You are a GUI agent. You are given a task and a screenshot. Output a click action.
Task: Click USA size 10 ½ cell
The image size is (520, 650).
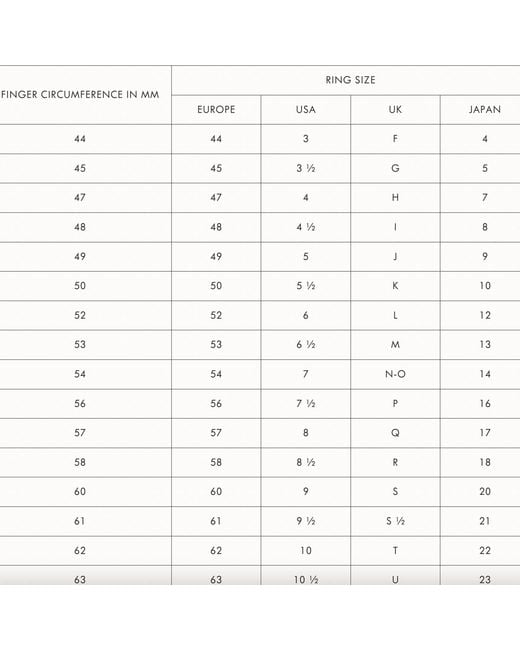point(306,580)
